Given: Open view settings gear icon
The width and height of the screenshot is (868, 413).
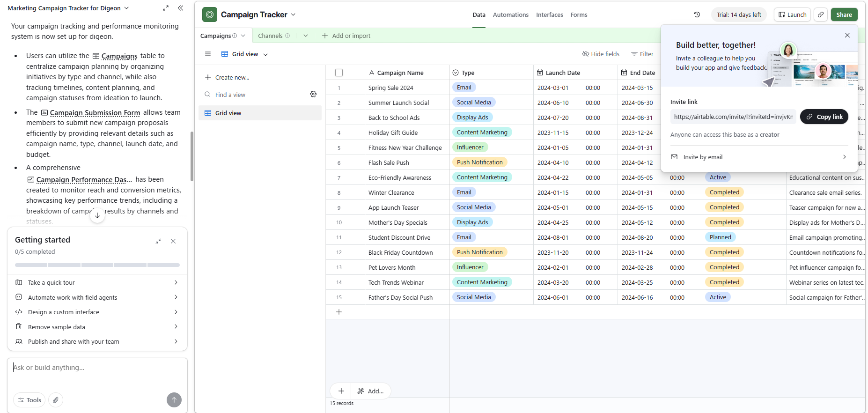Looking at the screenshot, I should click(x=313, y=94).
